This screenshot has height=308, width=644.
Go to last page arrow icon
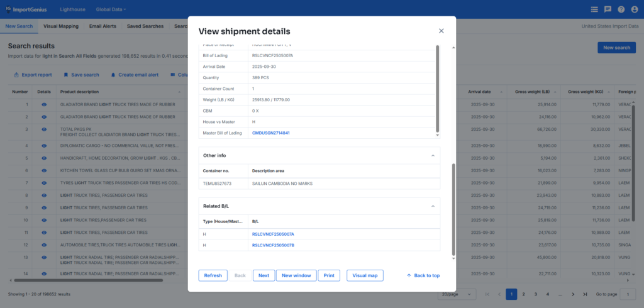click(585, 294)
